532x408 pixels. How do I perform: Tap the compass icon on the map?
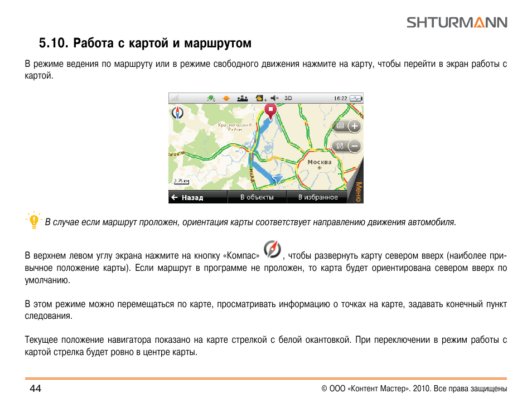click(177, 113)
